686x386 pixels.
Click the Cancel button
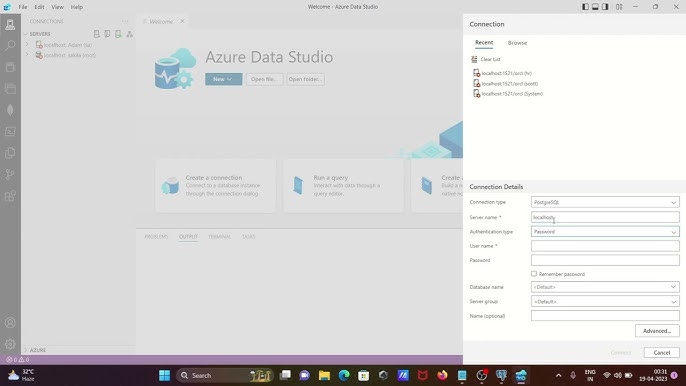pos(662,353)
